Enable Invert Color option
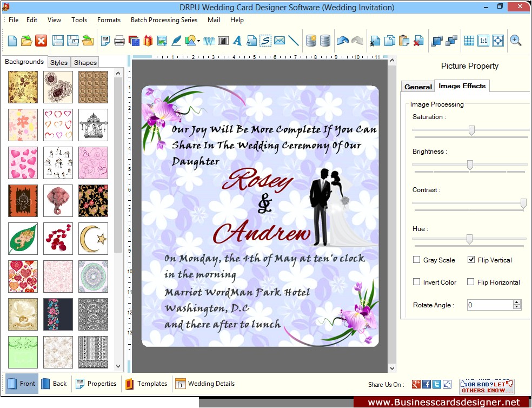The image size is (532, 408). [416, 282]
